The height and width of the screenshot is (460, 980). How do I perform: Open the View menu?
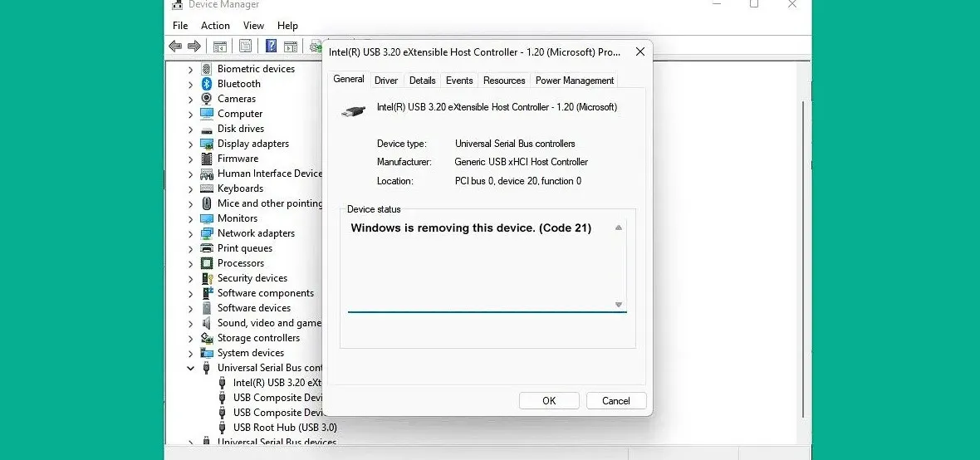coord(253,26)
